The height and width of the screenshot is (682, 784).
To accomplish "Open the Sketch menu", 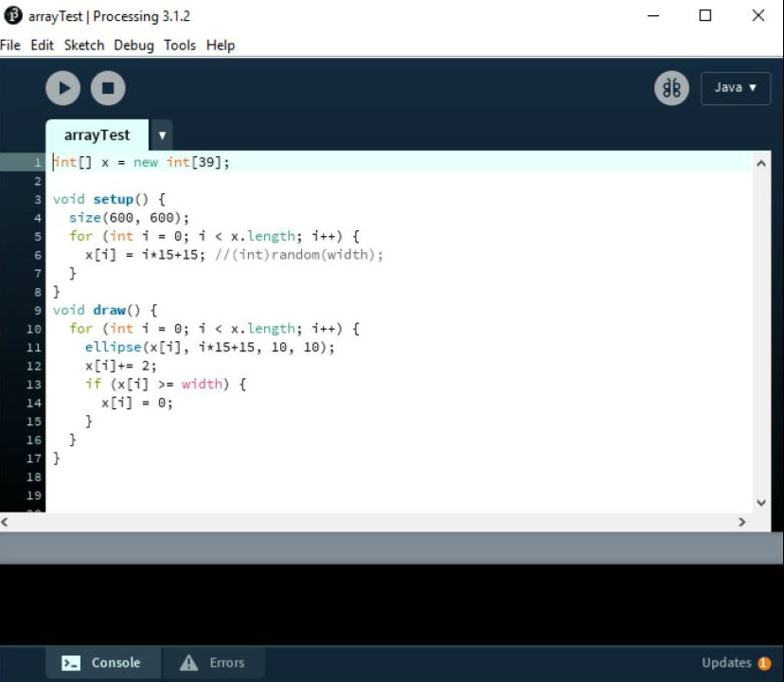I will click(84, 45).
